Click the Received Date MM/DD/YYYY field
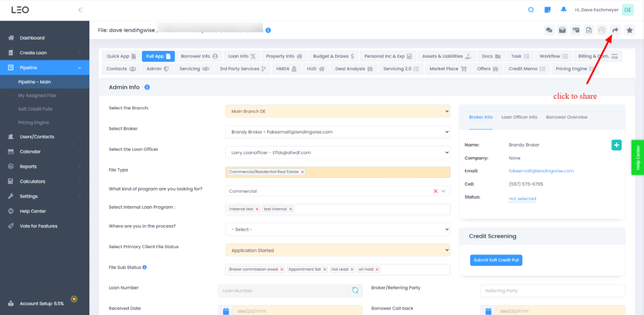644x315 pixels. (x=298, y=311)
